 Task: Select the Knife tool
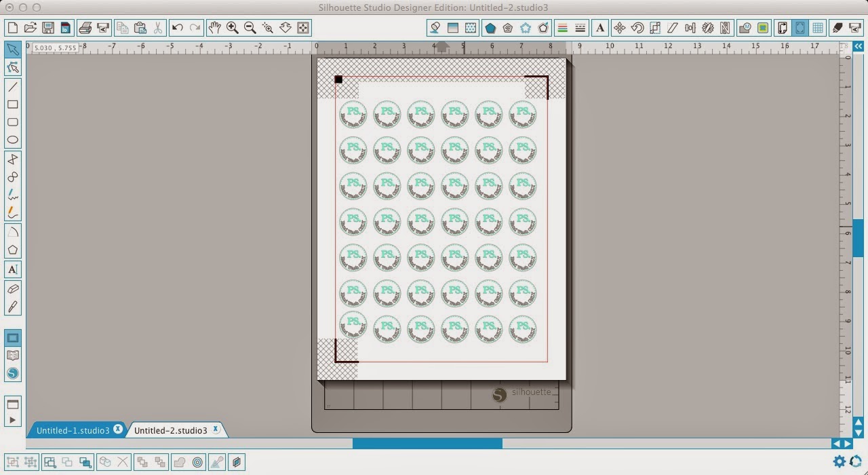12,307
